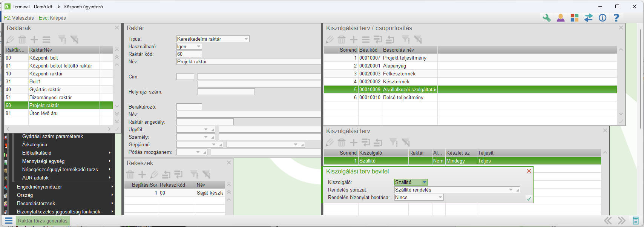Select Alapanyag row in csoportosítás table

[x=470, y=66]
